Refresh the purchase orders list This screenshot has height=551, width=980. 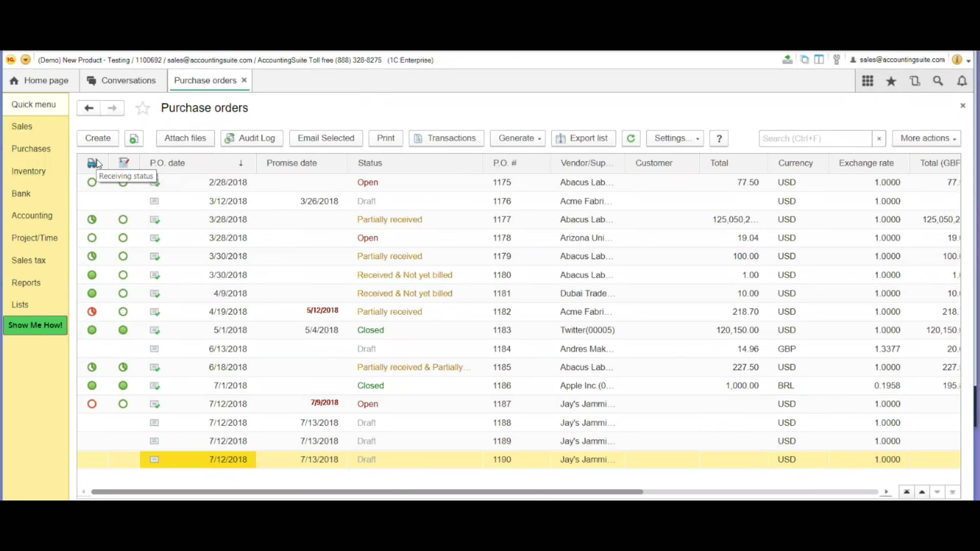631,138
